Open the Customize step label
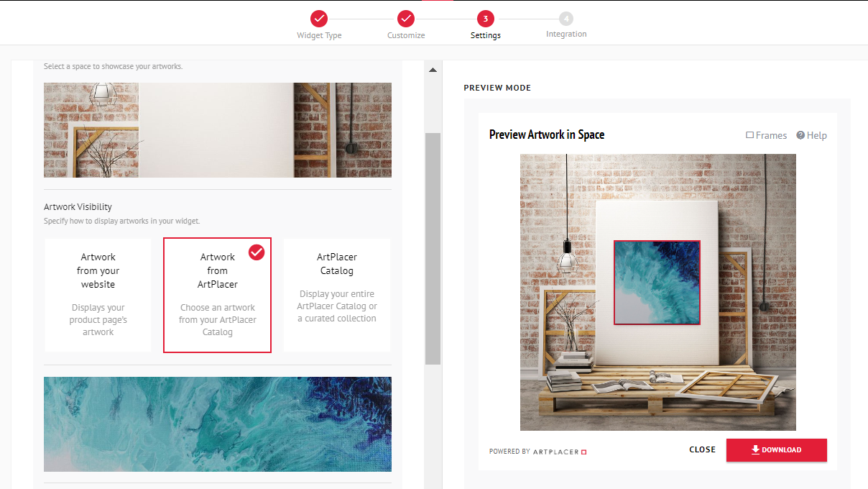The width and height of the screenshot is (868, 489). 406,35
